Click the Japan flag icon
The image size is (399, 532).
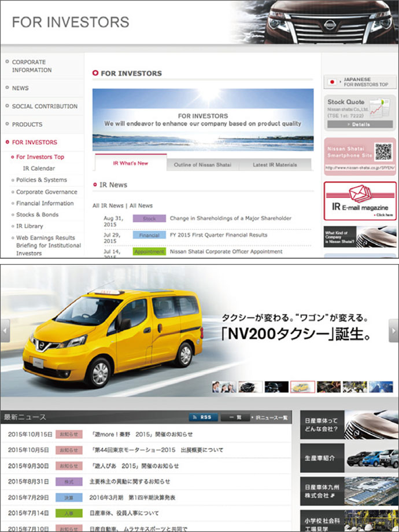[332, 82]
